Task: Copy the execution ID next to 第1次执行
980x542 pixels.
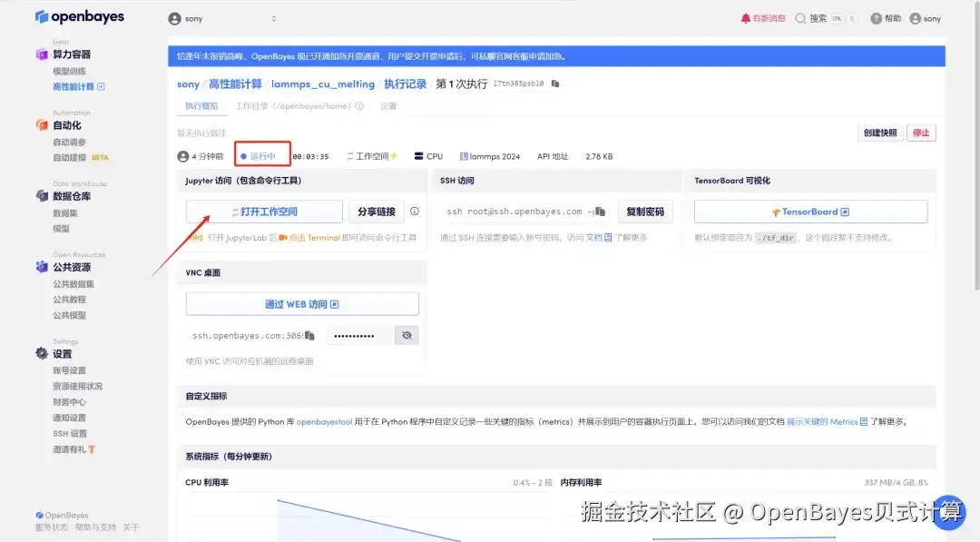Action: (555, 84)
